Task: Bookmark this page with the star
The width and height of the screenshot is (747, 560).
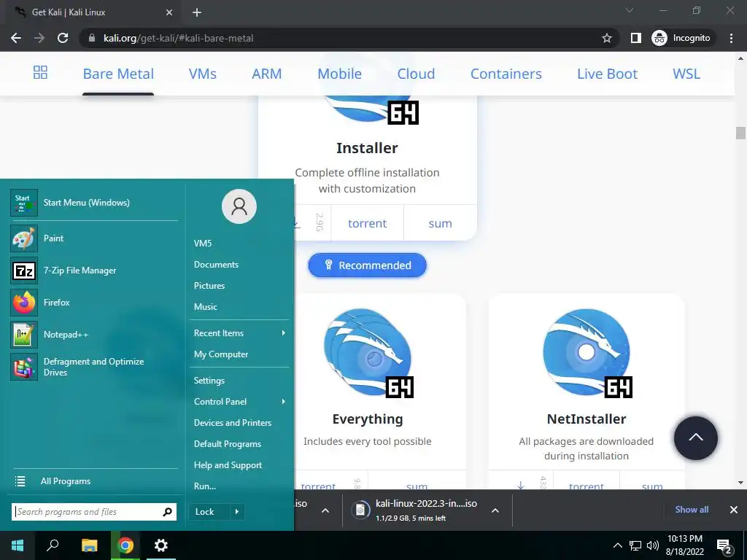Action: tap(606, 38)
